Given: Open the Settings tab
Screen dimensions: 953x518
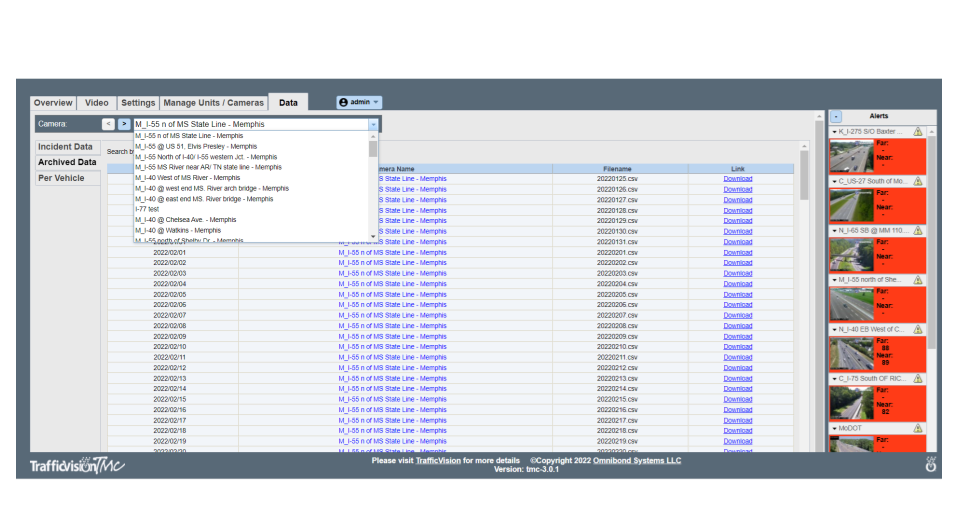Looking at the screenshot, I should [138, 103].
